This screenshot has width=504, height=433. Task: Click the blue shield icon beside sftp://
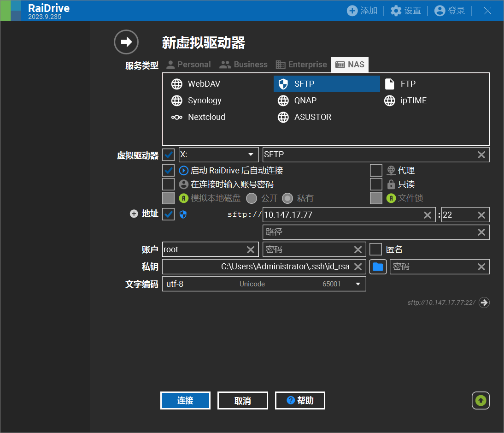coord(183,214)
